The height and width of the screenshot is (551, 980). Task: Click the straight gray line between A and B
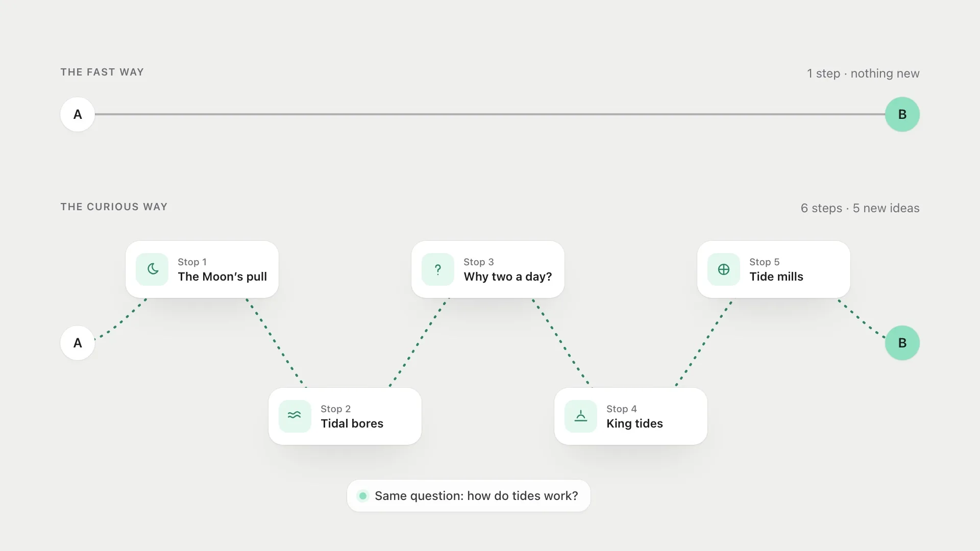tap(490, 114)
